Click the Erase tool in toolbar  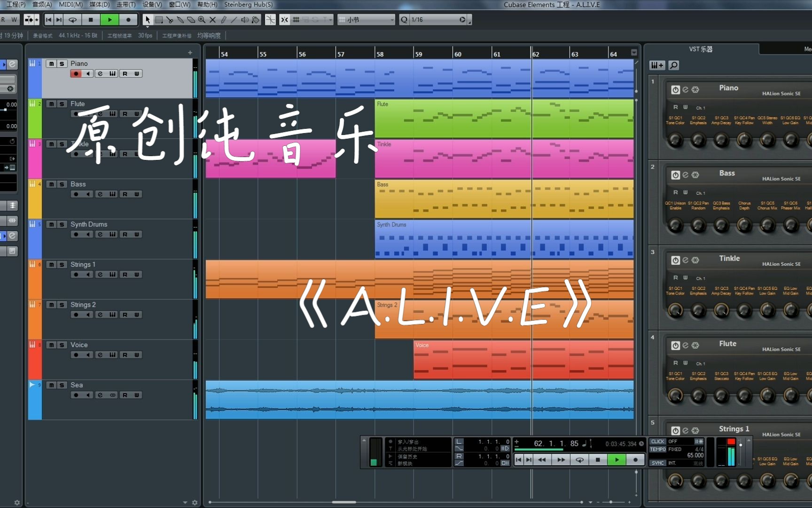pyautogui.click(x=191, y=20)
